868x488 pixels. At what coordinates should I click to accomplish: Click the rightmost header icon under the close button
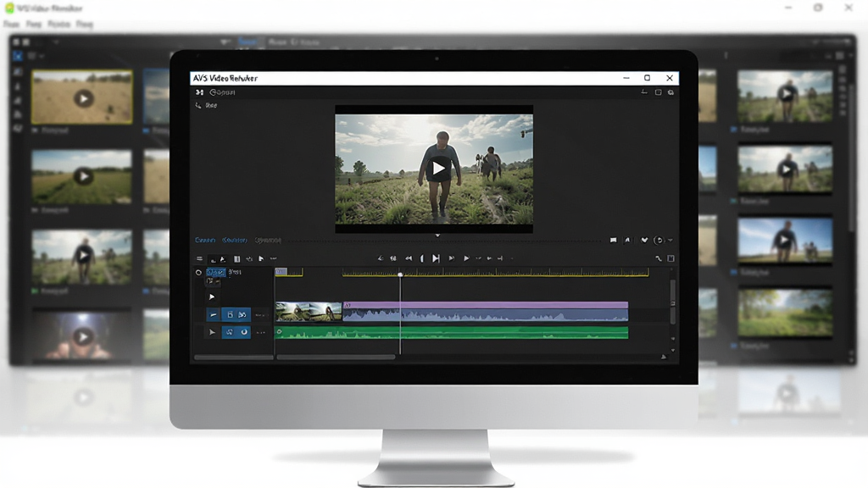[x=670, y=92]
